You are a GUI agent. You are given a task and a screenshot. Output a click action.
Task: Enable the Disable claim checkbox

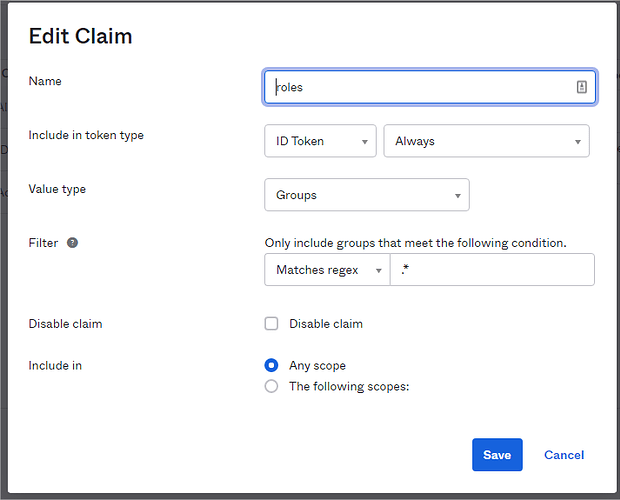[x=271, y=324]
